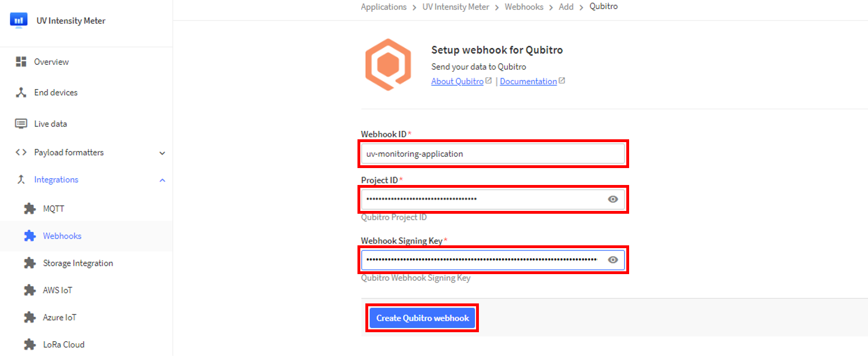
Task: Click the Storage Integration puzzle icon
Action: click(30, 263)
